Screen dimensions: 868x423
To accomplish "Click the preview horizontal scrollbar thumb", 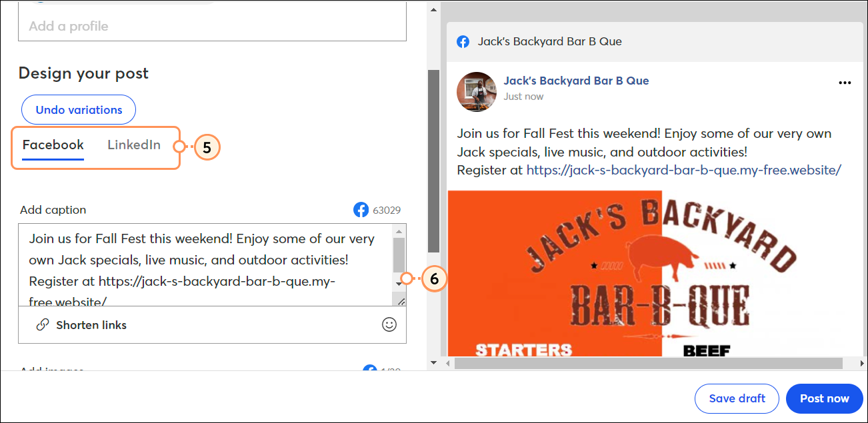I will (648, 363).
